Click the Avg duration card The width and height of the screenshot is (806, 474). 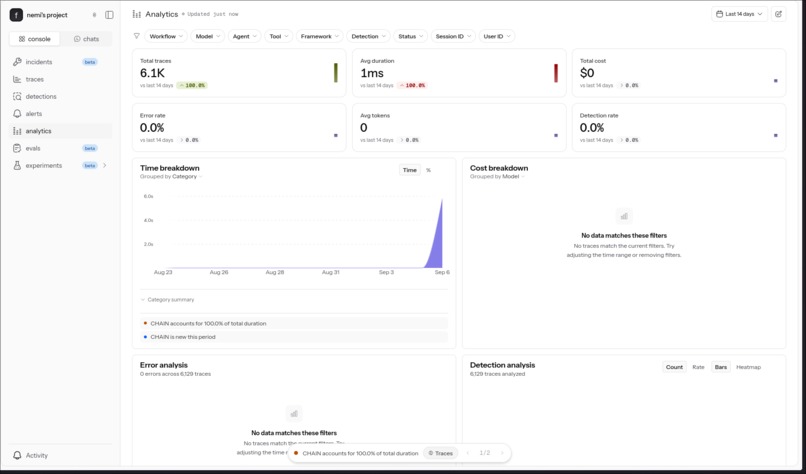(x=459, y=73)
